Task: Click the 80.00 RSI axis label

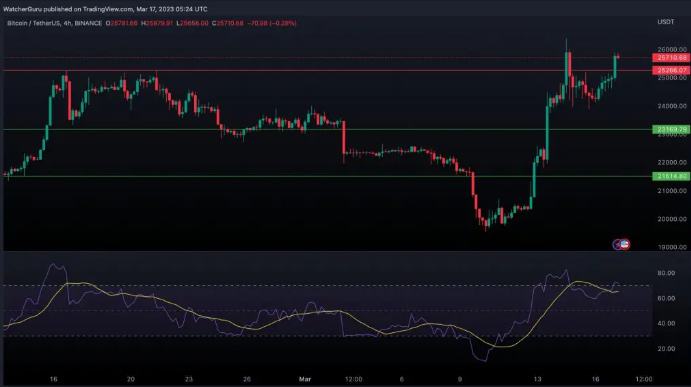Action: 666,273
